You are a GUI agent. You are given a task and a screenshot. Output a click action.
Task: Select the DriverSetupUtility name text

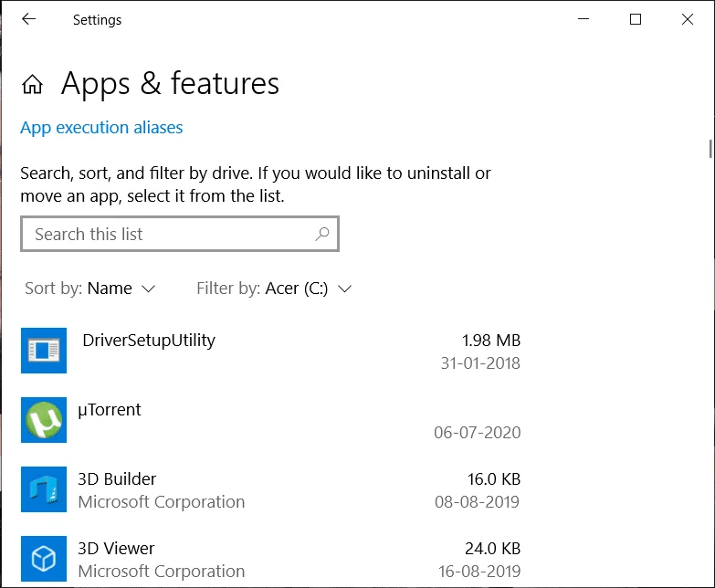(149, 341)
